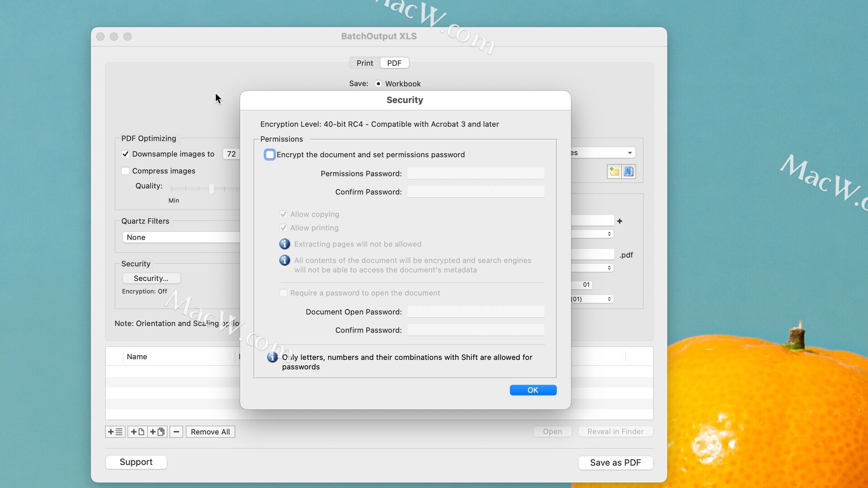868x488 pixels.
Task: Click the Permissions Password field
Action: coord(476,174)
